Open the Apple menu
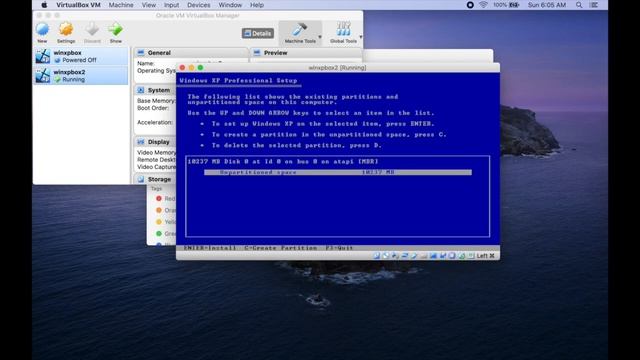The height and width of the screenshot is (360, 640). (44, 5)
